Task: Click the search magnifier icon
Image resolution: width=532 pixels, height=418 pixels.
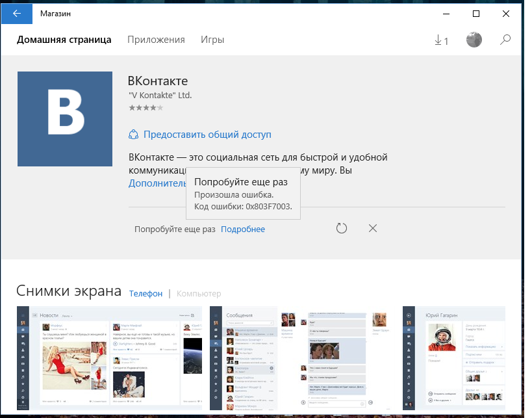Action: (x=505, y=40)
